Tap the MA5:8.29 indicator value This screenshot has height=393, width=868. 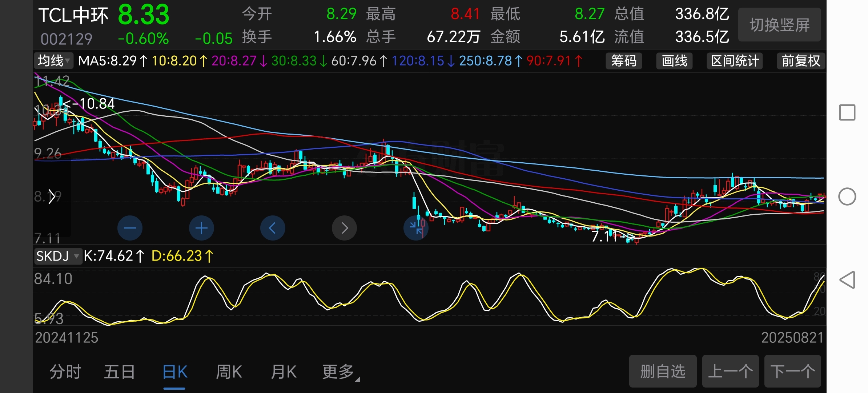[113, 61]
